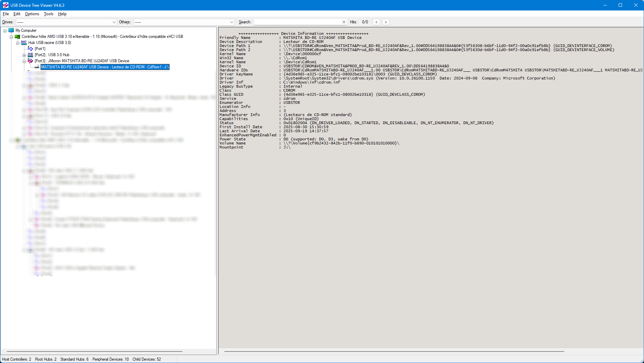Select the My Computer monitor icon
Viewport: 644px width, 363px height.
pyautogui.click(x=11, y=30)
